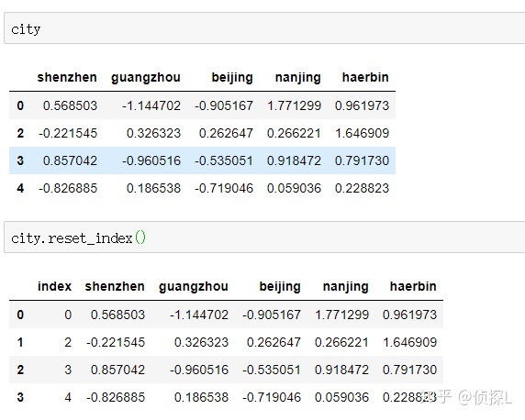Image resolution: width=525 pixels, height=420 pixels.
Task: Click 1.646909 in the first output table
Action: [x=362, y=133]
